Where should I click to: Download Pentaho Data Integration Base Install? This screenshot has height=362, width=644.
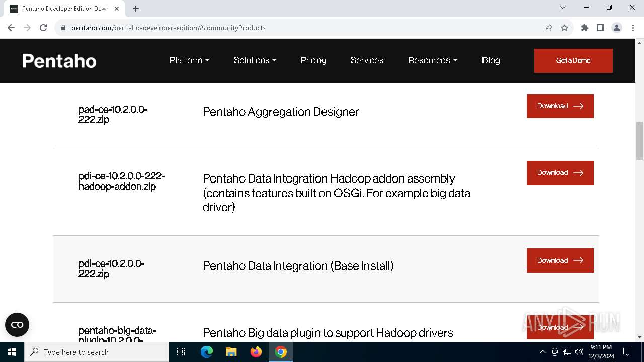tap(560, 260)
